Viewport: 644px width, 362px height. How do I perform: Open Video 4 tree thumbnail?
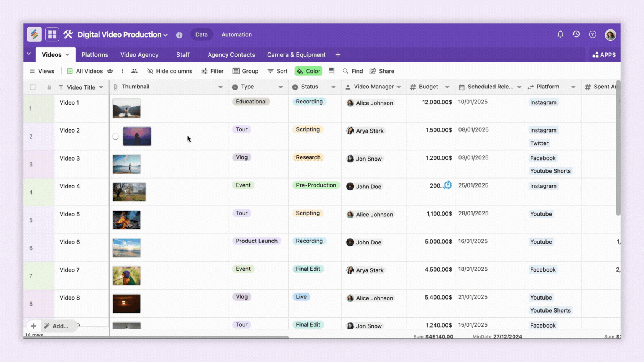tap(129, 192)
